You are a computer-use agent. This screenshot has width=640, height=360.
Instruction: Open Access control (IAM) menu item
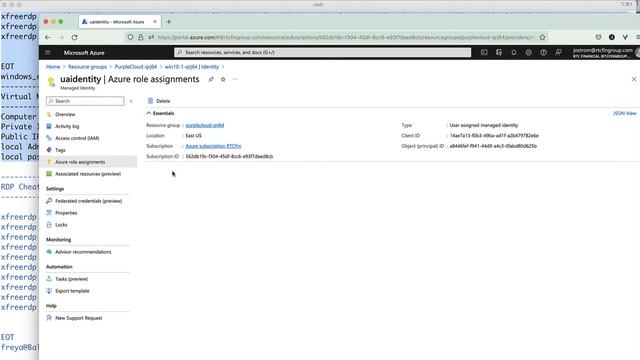click(77, 138)
